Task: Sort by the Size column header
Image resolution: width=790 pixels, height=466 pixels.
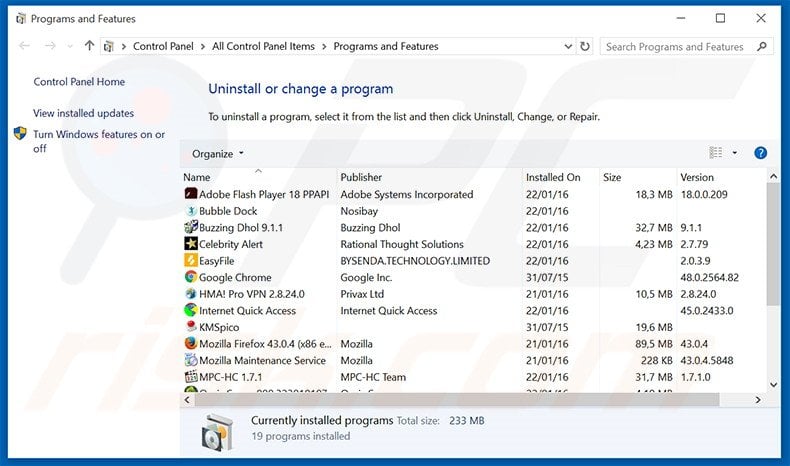Action: (x=638, y=177)
